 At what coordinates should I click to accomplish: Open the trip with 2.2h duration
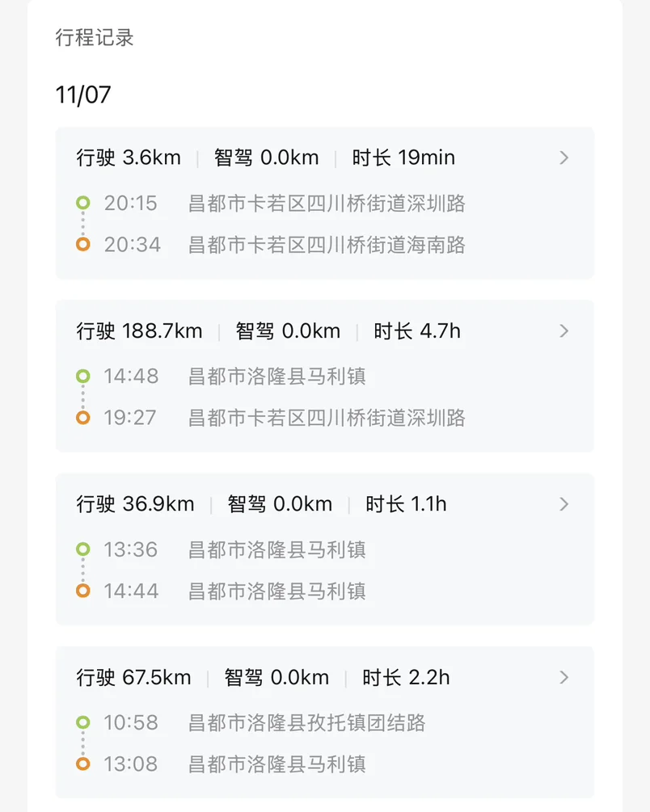406,677
